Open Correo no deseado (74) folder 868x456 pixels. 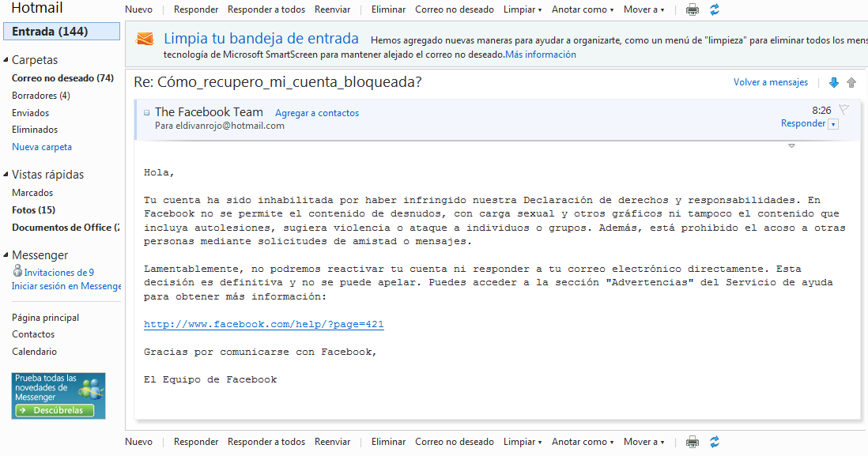[62, 78]
